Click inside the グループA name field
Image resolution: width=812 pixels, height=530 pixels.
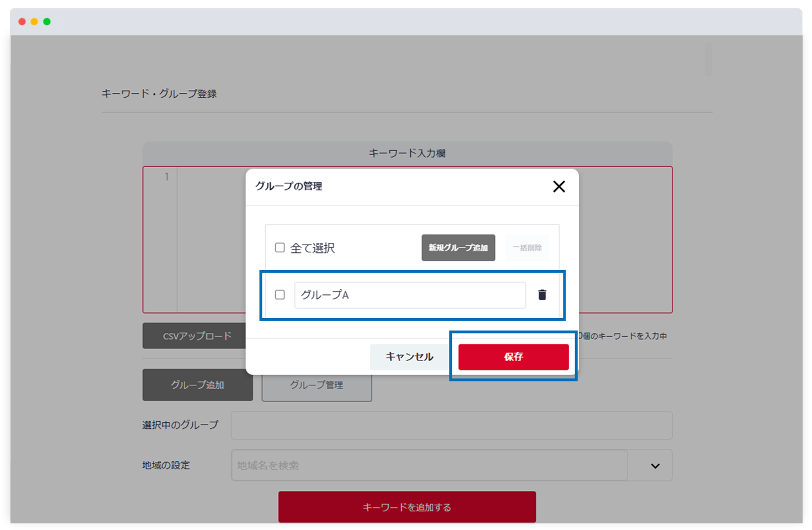point(409,295)
